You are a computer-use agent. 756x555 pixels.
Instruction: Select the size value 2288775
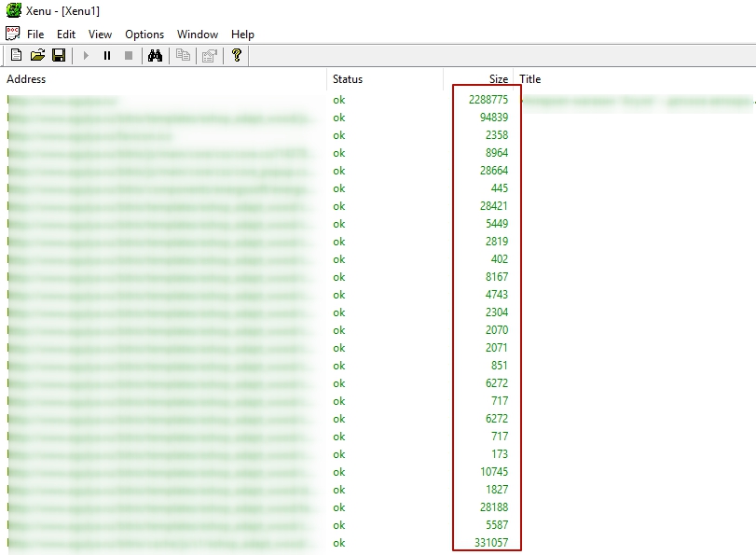[488, 100]
